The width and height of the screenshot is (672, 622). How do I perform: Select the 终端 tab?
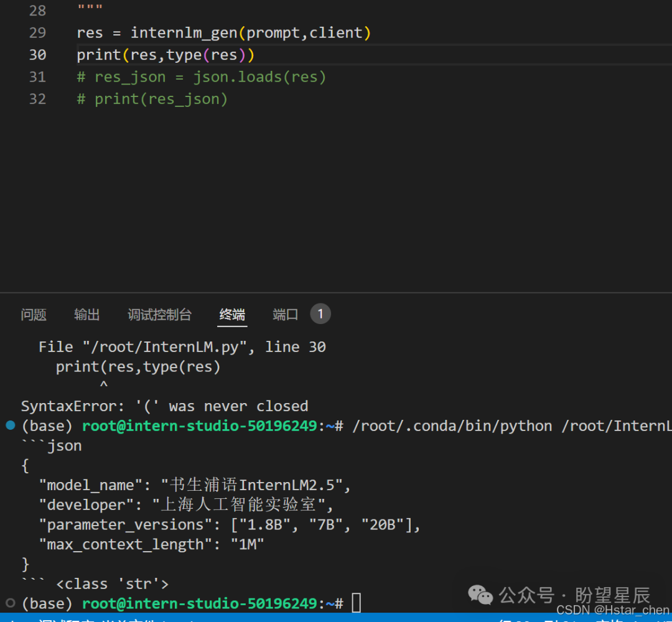[232, 315]
